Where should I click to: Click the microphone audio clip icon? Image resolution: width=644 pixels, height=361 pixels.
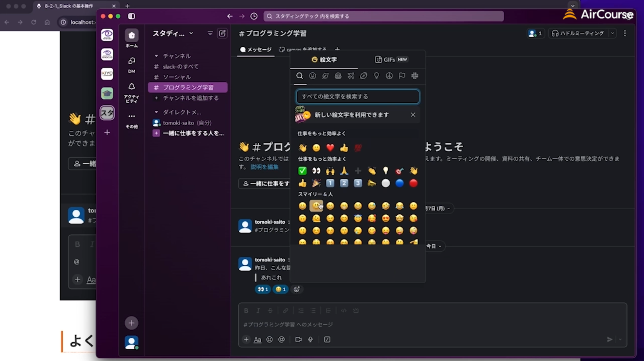click(310, 340)
